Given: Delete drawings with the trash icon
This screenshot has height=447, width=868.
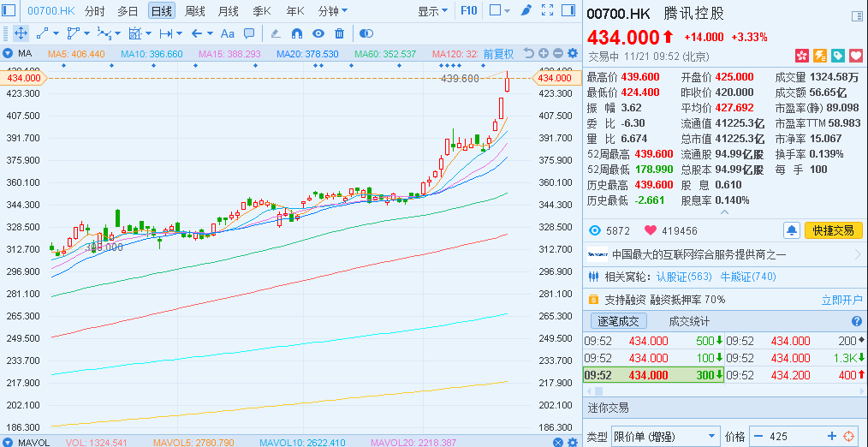Looking at the screenshot, I should click(x=339, y=33).
